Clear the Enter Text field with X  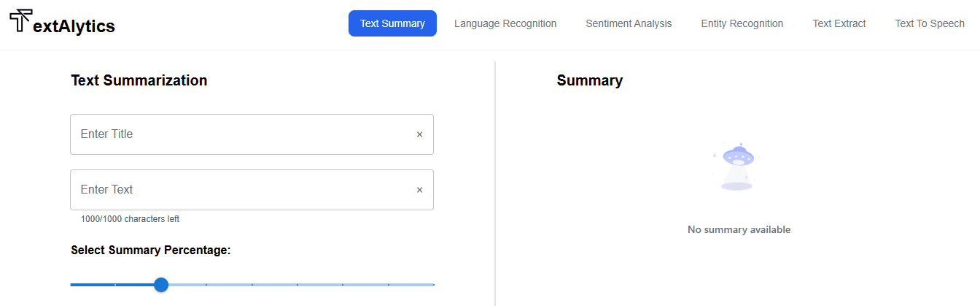coord(419,190)
